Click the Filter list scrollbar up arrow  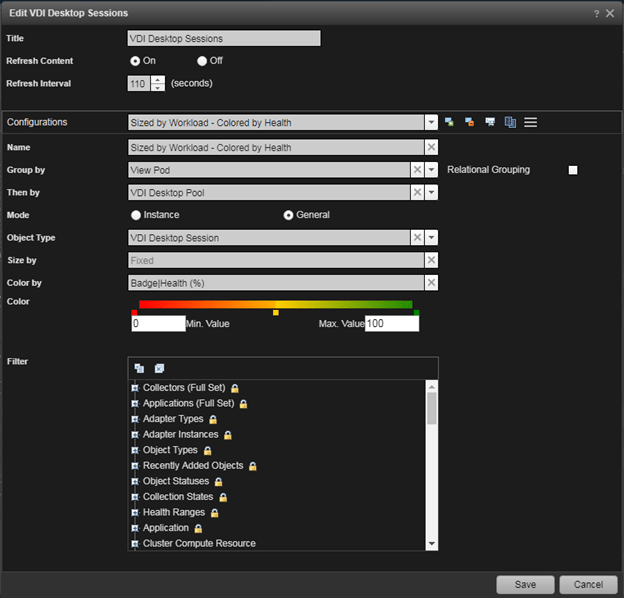pos(432,386)
